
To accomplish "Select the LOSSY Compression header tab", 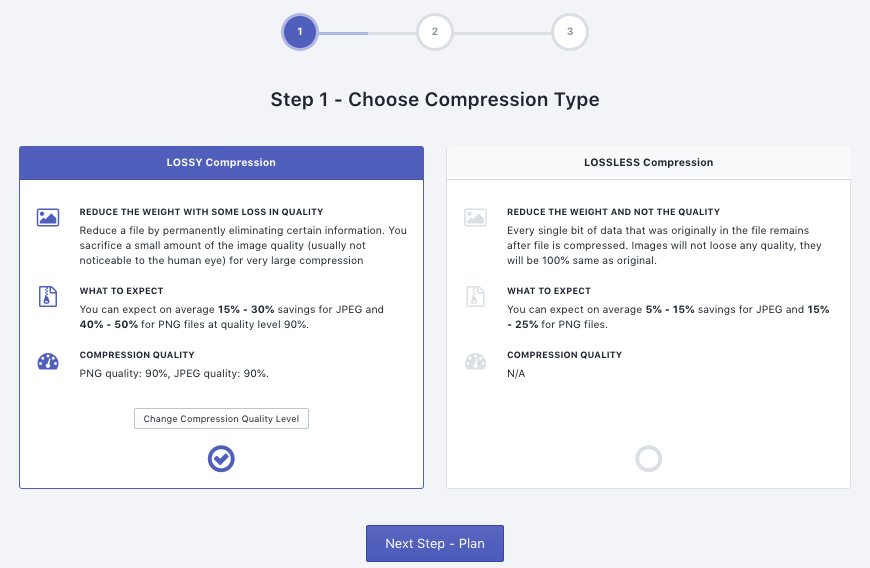I will click(x=221, y=163).
